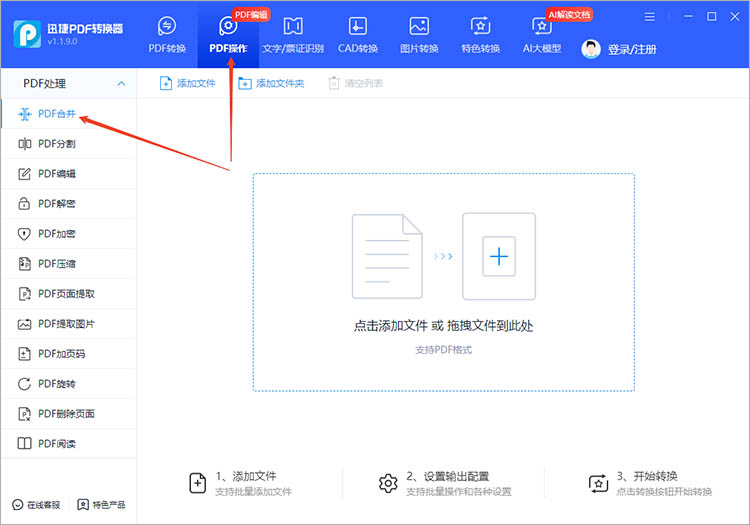Click the PDF加密 shield icon
Screen dimensions: 750x525
point(24,234)
